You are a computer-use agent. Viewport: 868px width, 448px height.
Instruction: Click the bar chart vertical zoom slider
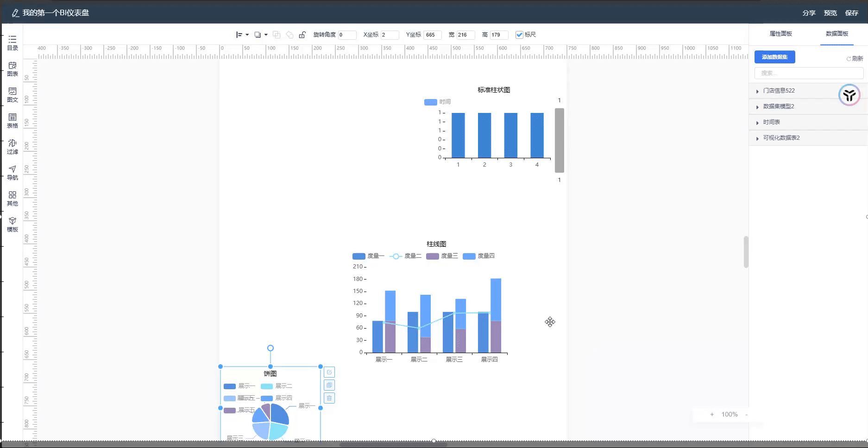coord(560,140)
